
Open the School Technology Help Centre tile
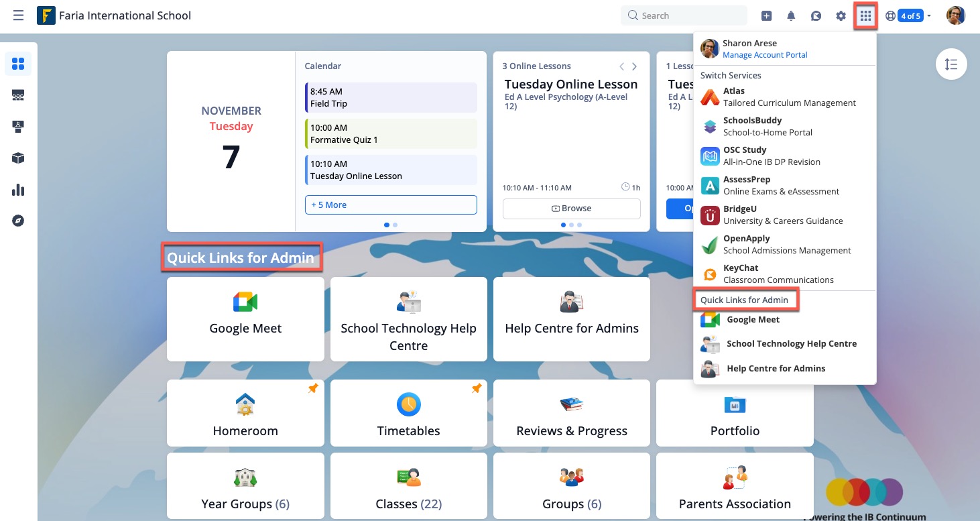pyautogui.click(x=409, y=319)
